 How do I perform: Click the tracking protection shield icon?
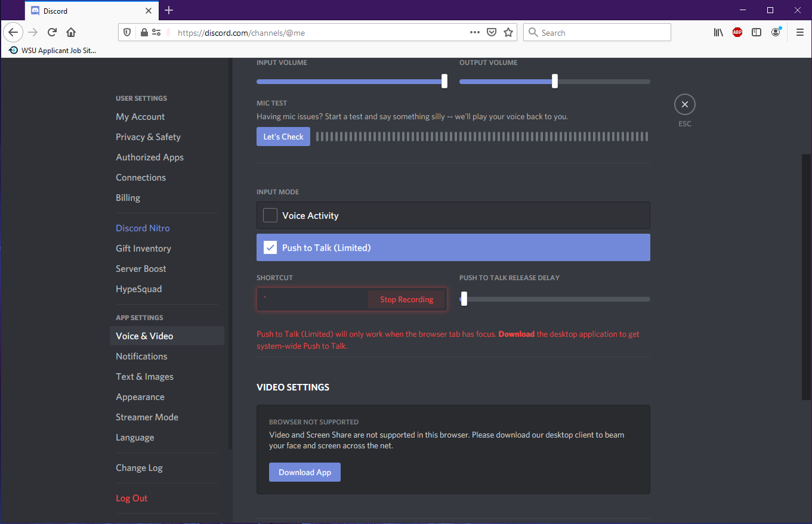[x=127, y=32]
